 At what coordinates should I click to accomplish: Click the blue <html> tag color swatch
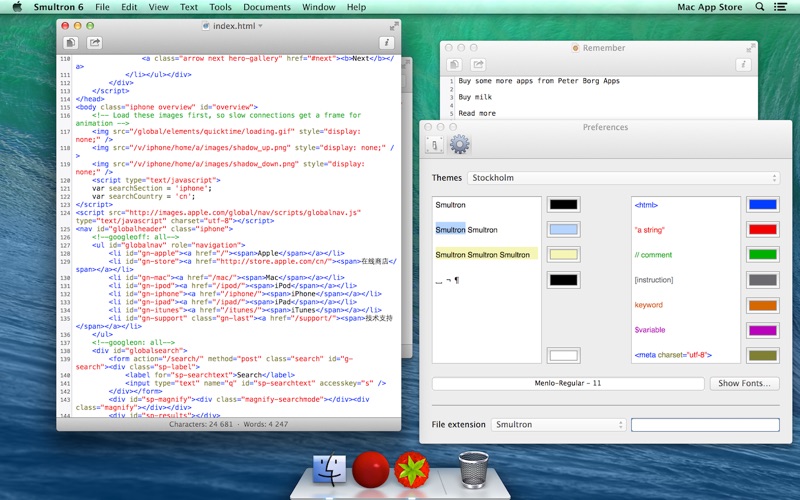tap(763, 205)
